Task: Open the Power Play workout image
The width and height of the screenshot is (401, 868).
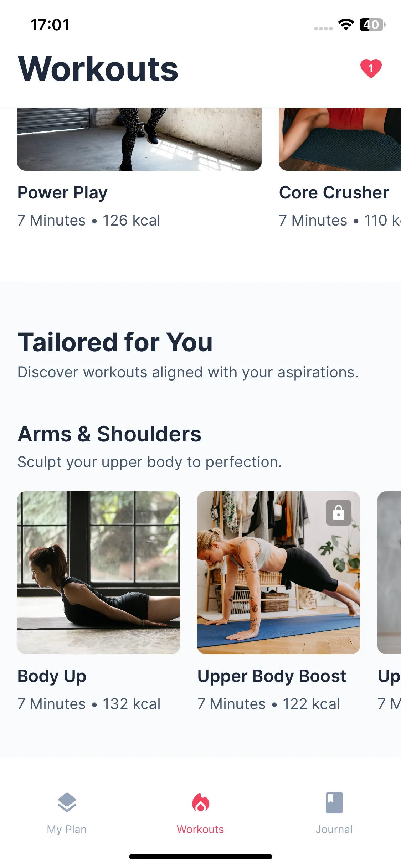Action: [x=139, y=139]
